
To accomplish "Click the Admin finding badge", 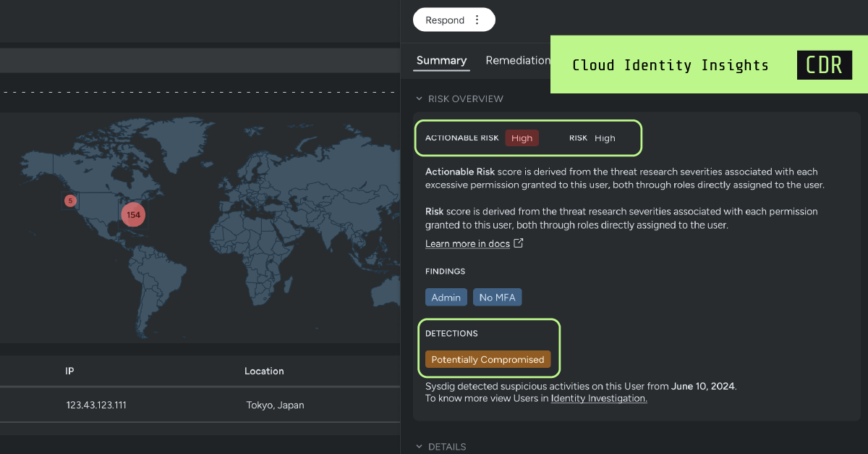I will [x=446, y=297].
